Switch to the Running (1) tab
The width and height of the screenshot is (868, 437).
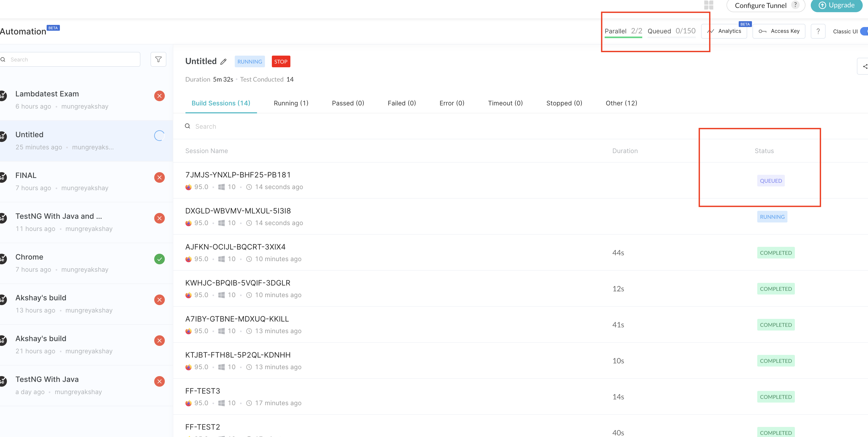291,103
